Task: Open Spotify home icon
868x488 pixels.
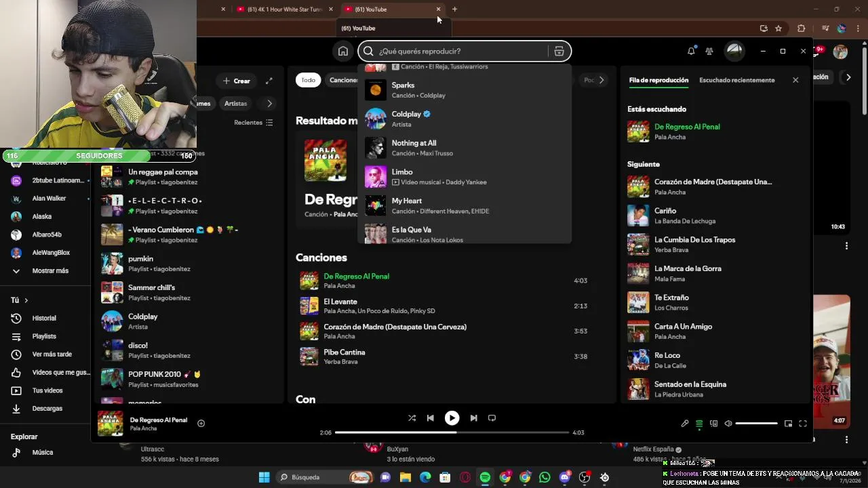Action: coord(343,51)
